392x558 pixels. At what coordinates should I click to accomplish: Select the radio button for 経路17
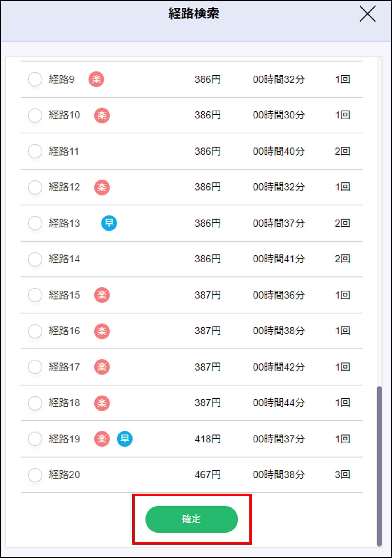(35, 367)
